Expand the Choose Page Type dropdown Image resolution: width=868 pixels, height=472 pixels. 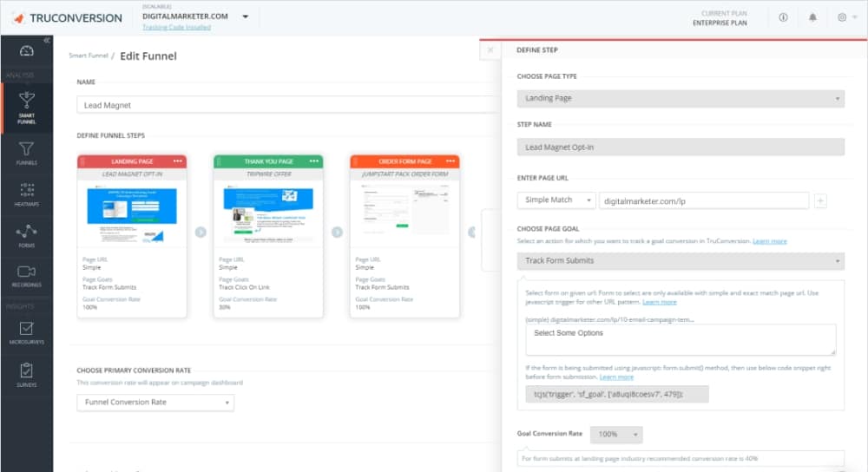tap(681, 98)
